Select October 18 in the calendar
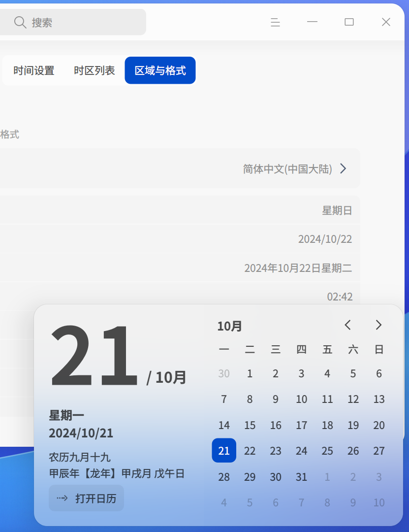Image resolution: width=409 pixels, height=532 pixels. coord(327,425)
